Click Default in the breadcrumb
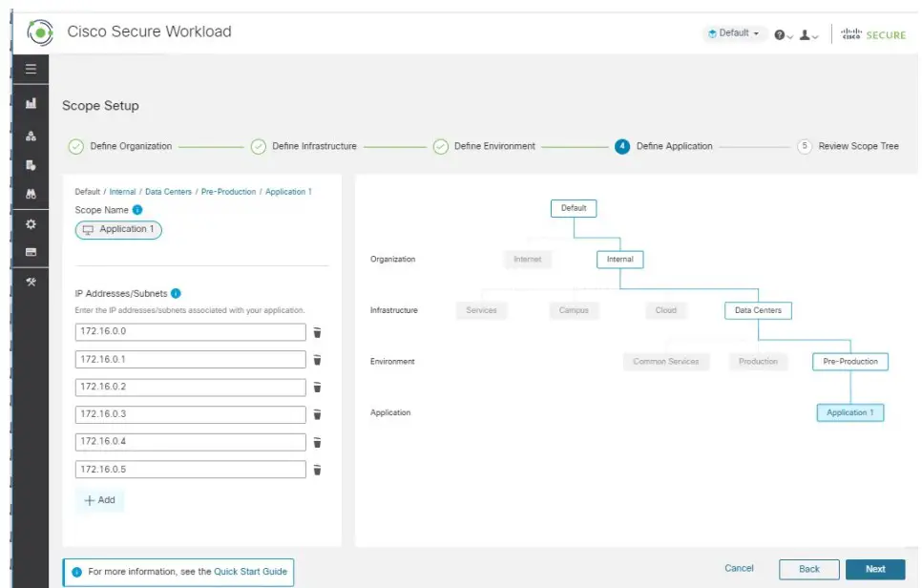The width and height of the screenshot is (922, 588). 88,192
